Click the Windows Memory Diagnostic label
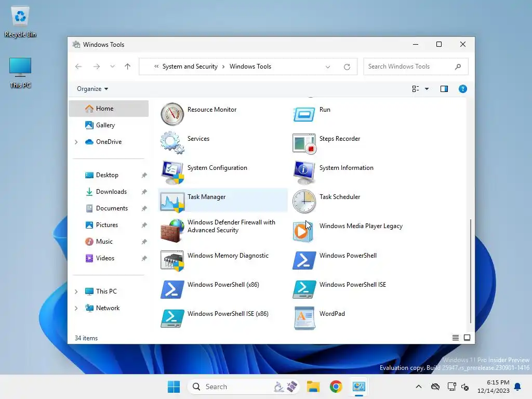 point(228,256)
